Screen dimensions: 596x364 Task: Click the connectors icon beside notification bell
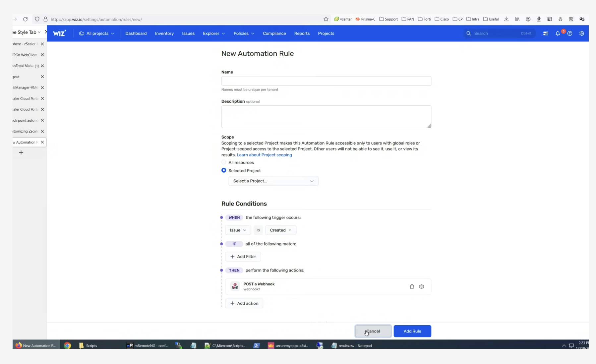(546, 33)
